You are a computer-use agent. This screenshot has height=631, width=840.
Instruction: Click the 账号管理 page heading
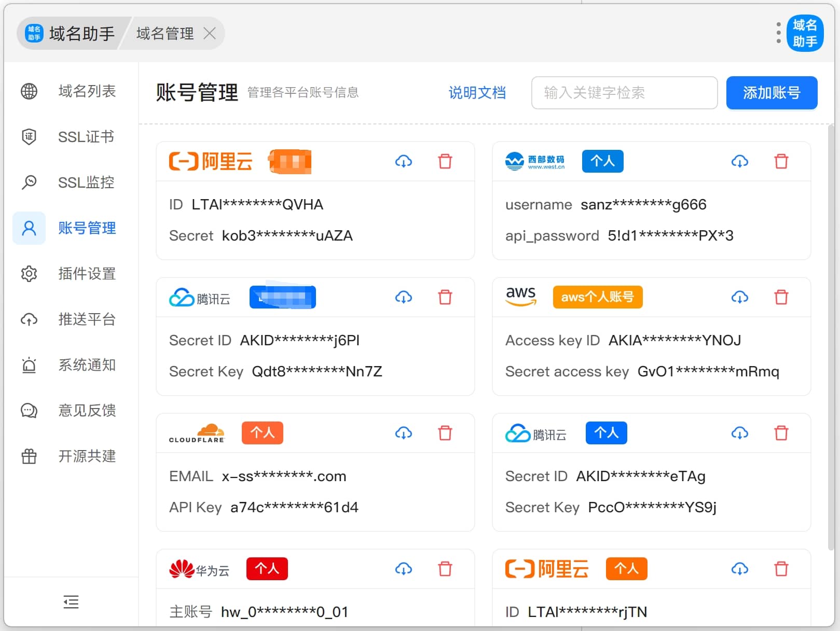(x=197, y=93)
